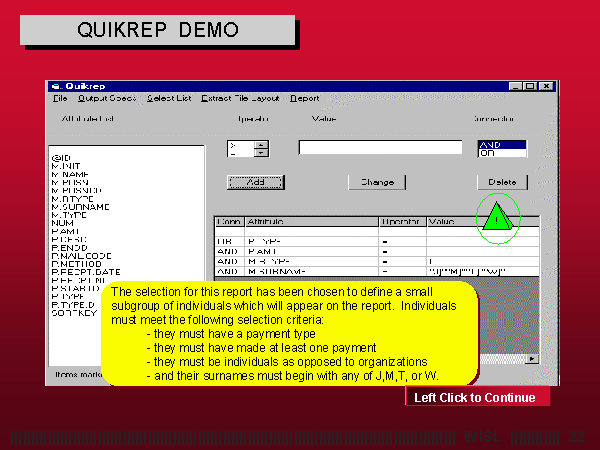Click the operator spinner down arrow
Screen dimensions: 600x450
261,153
